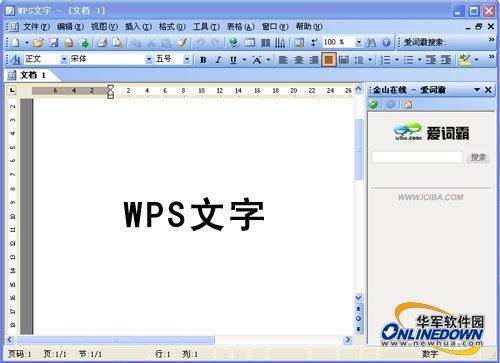Click the Paste clipboard icon

(x=166, y=42)
